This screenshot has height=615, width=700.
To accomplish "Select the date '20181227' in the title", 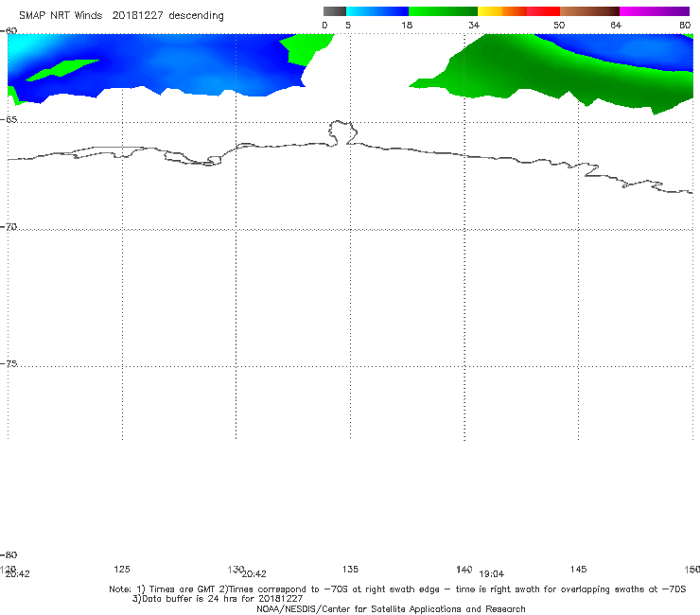I will 137,15.
